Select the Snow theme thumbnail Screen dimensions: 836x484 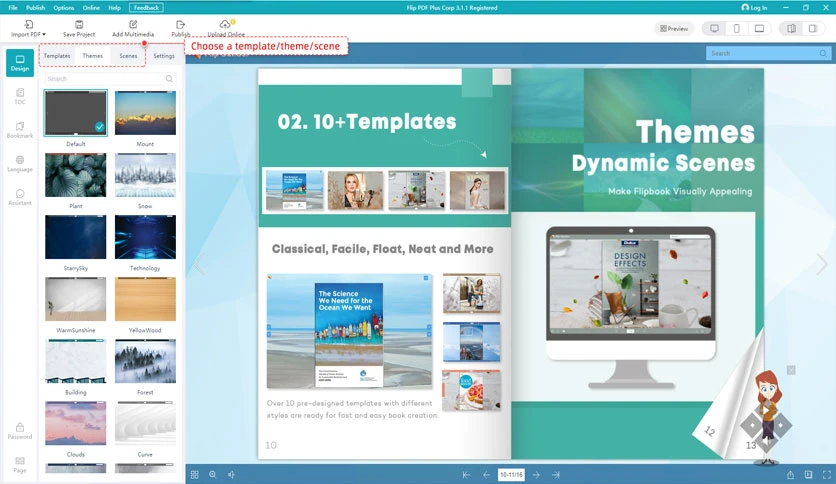click(x=145, y=175)
